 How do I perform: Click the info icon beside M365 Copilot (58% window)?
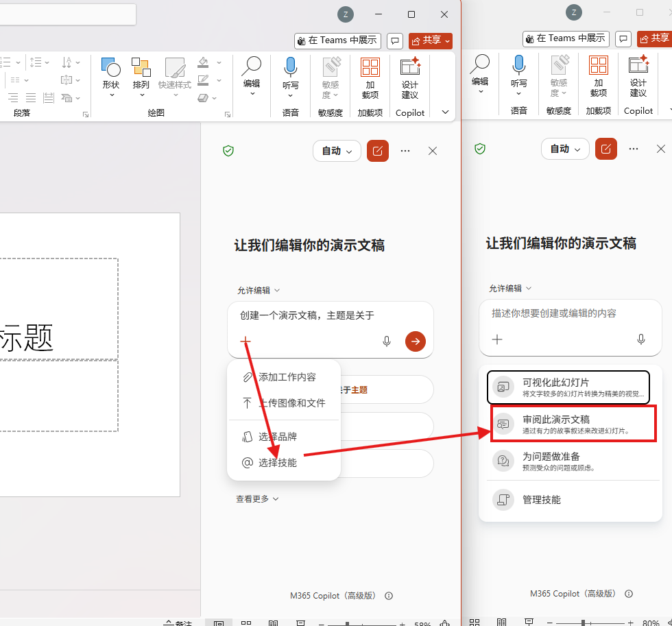click(389, 596)
